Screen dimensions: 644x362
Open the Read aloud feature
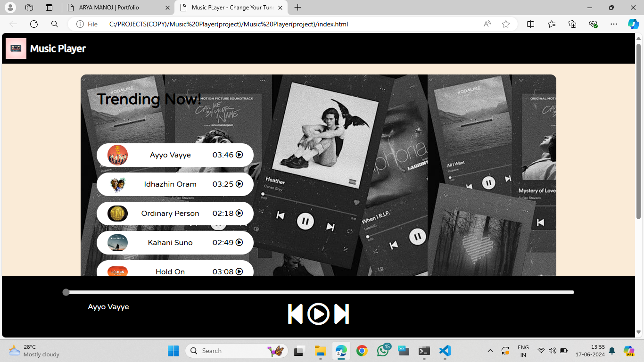[487, 24]
